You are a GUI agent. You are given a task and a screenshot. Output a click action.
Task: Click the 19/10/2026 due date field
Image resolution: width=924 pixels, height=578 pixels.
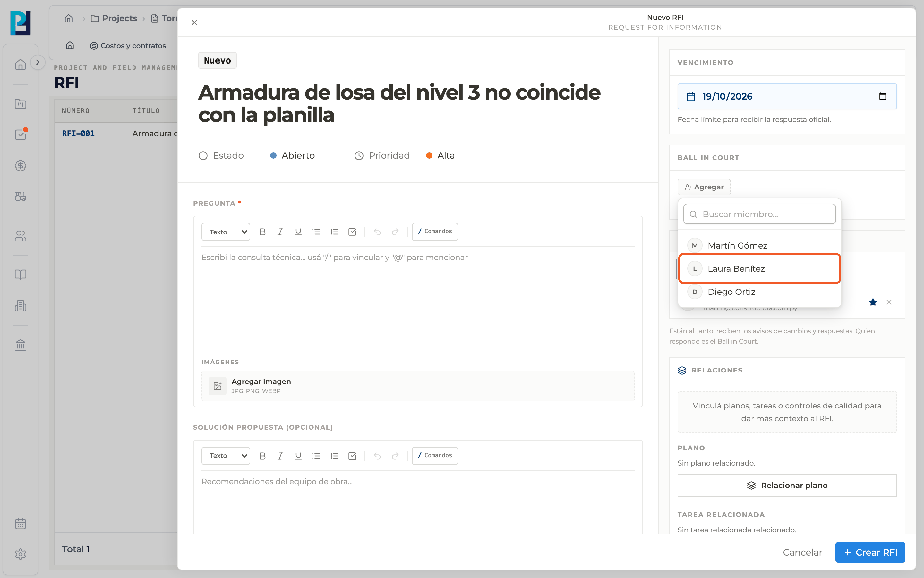[787, 96]
